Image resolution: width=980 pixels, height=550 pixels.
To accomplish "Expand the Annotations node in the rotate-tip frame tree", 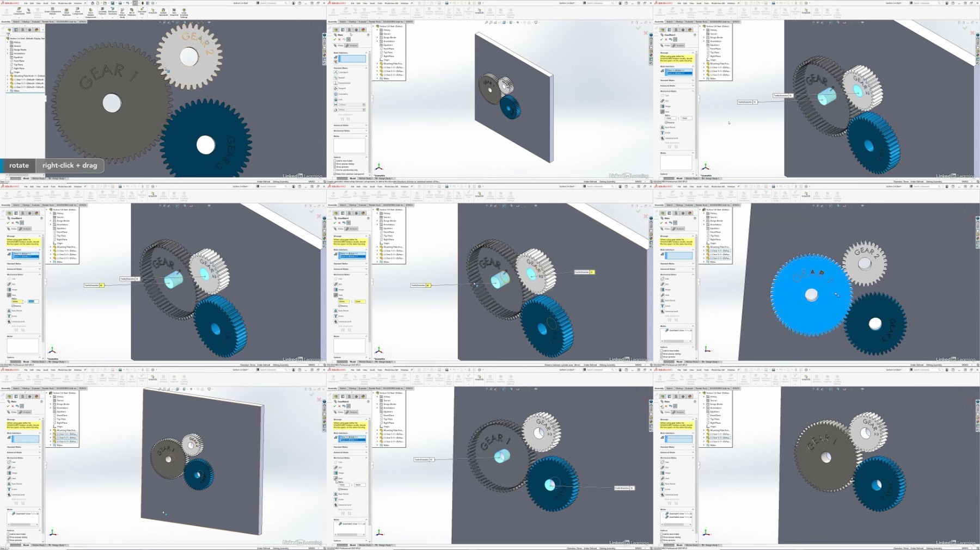I will coord(7,53).
